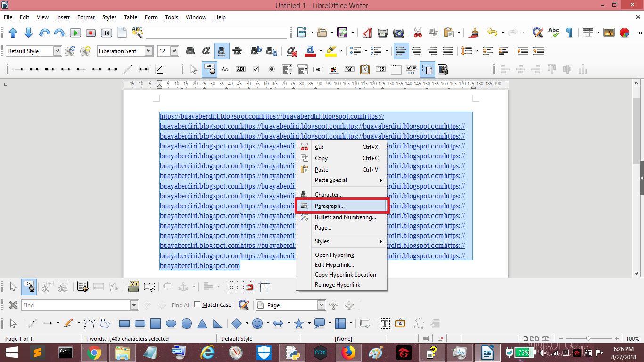The width and height of the screenshot is (644, 362).
Task: Click the Clear Direct Formatting icon
Action: point(292,51)
